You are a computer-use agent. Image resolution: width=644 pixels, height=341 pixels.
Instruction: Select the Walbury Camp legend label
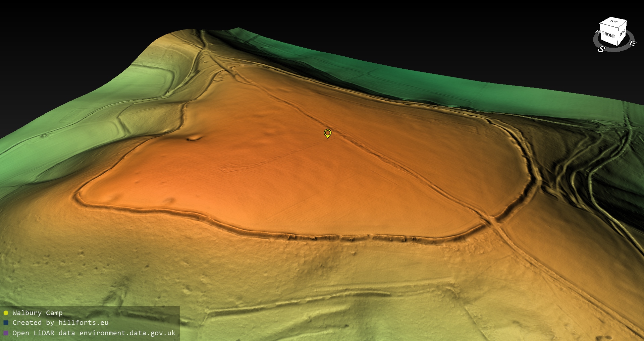(x=38, y=313)
